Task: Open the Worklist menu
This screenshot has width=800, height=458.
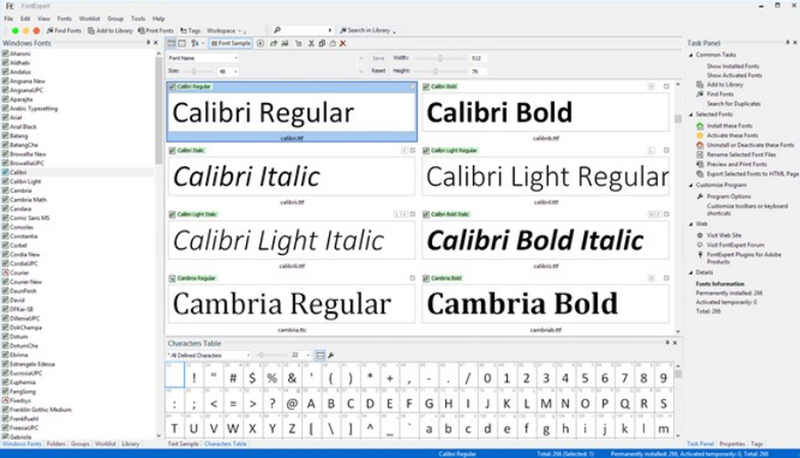Action: point(89,18)
